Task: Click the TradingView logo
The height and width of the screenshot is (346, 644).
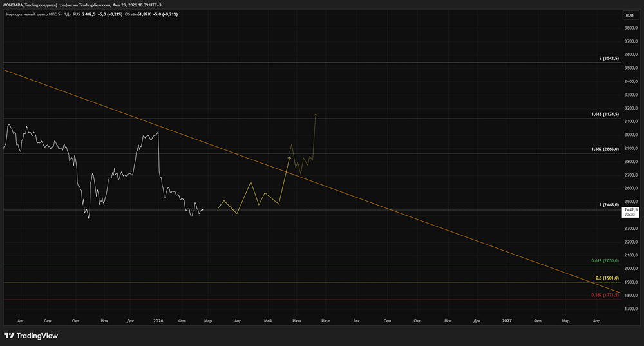Action: [31, 336]
